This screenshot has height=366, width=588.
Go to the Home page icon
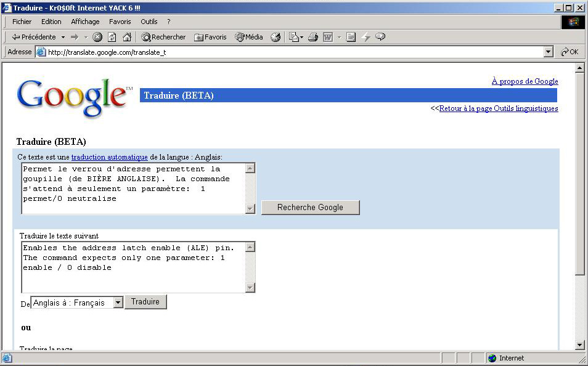click(127, 37)
